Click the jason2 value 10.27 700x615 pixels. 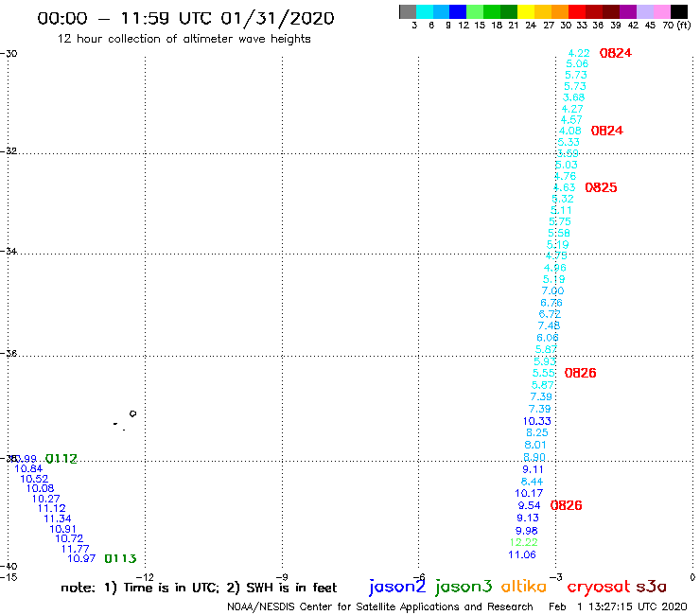click(46, 499)
